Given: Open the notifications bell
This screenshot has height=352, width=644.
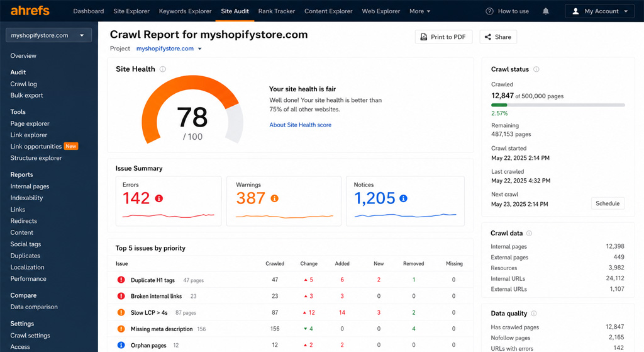Looking at the screenshot, I should pyautogui.click(x=545, y=11).
